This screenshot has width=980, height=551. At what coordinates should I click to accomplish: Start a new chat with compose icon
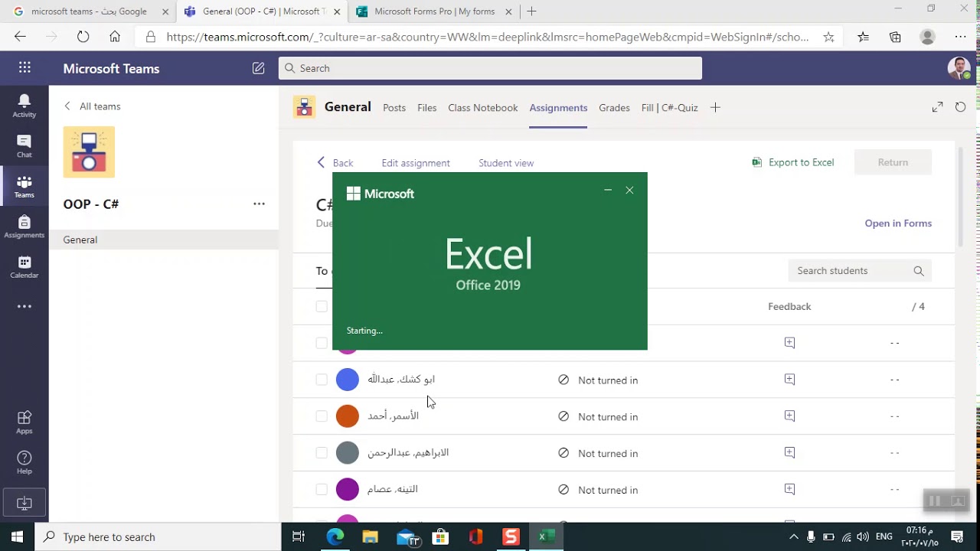(x=258, y=68)
